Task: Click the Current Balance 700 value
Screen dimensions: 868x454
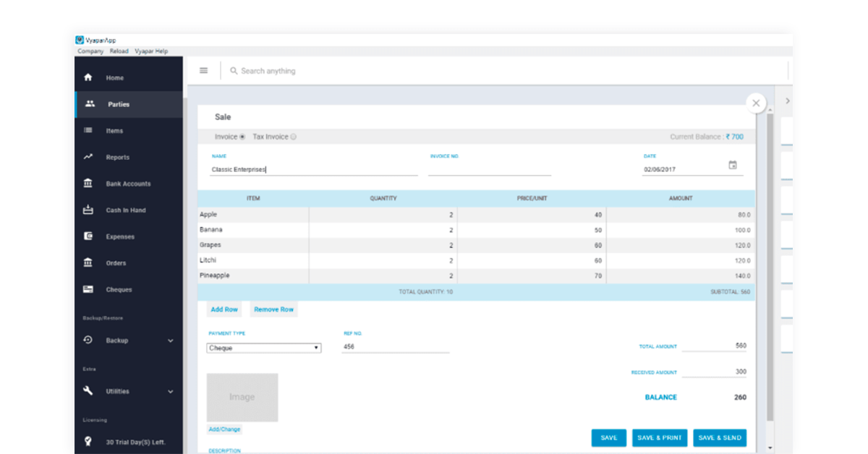Action: (x=735, y=137)
